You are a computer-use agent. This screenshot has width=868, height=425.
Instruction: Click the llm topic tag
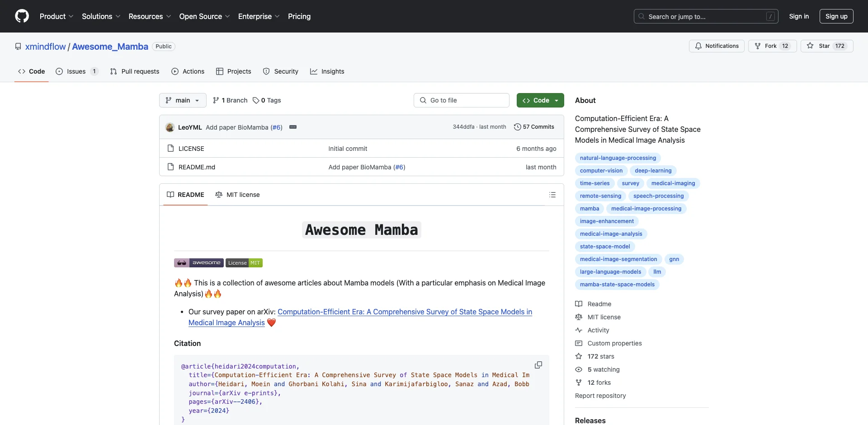657,272
